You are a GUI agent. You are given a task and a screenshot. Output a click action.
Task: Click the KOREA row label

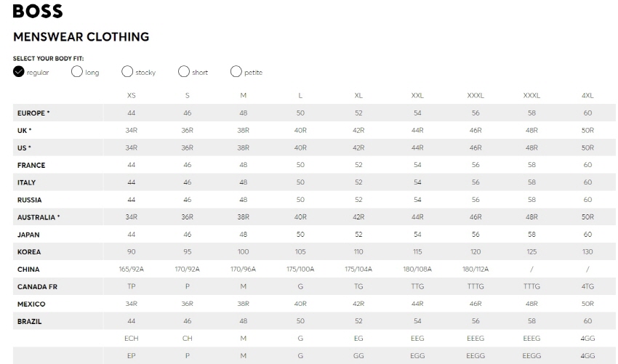(29, 251)
